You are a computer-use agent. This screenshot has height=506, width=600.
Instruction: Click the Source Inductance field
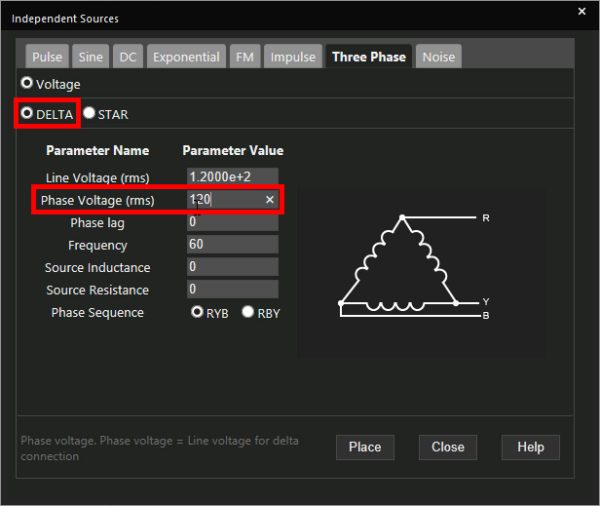233,266
